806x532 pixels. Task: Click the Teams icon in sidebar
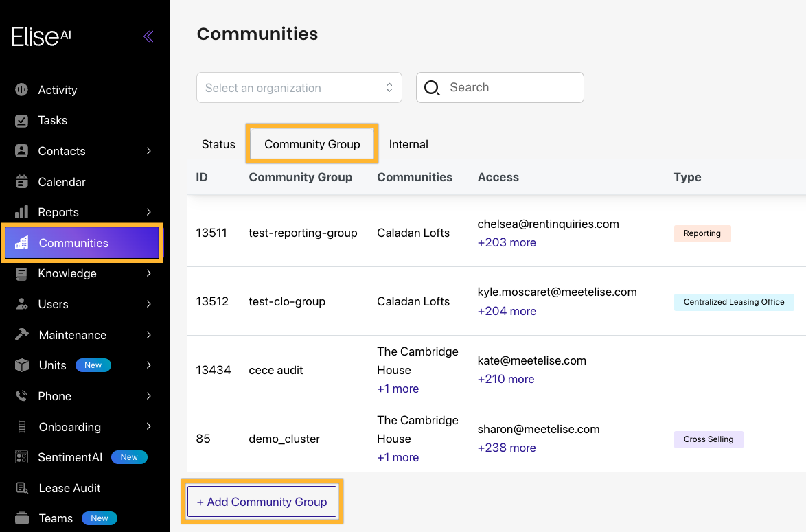[21, 518]
